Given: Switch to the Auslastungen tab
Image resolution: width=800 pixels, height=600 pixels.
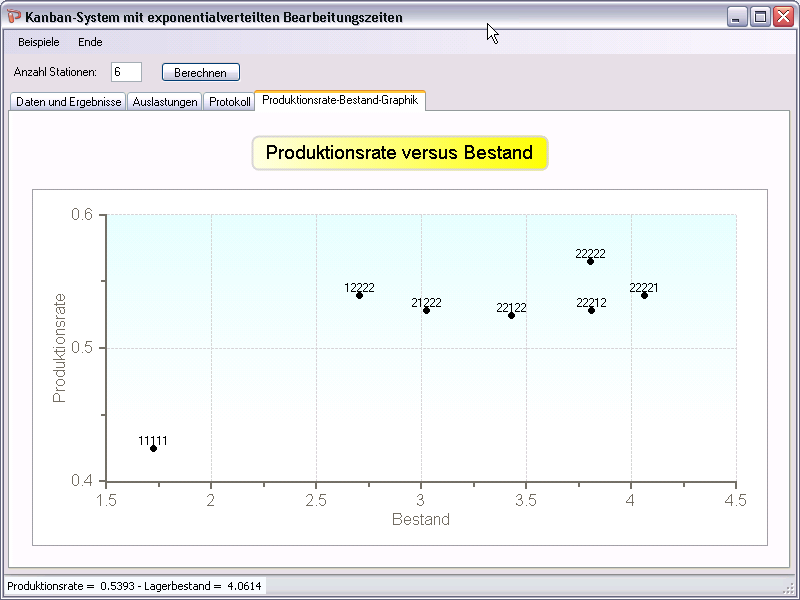Looking at the screenshot, I should tap(165, 102).
